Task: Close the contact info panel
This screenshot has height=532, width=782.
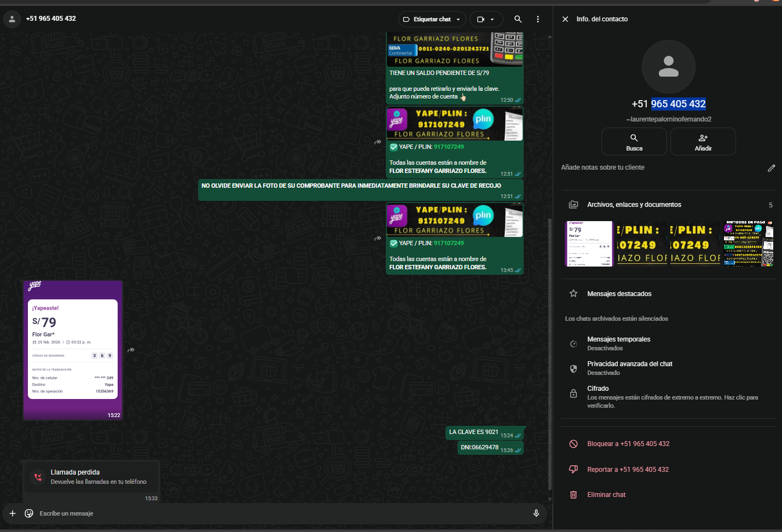Action: (565, 19)
